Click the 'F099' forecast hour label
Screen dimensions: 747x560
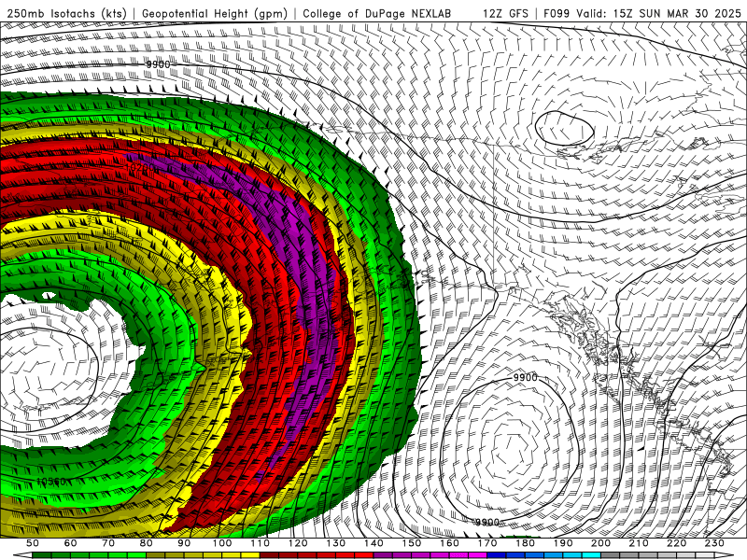coord(557,14)
